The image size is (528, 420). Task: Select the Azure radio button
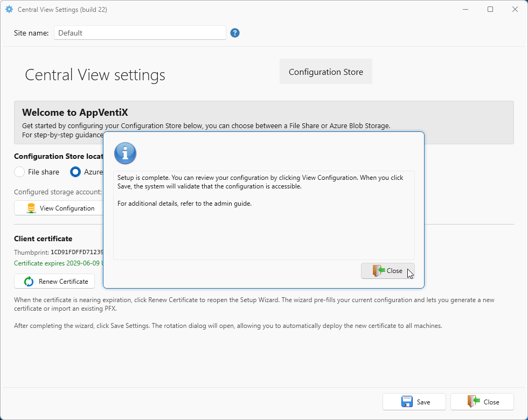pos(75,172)
